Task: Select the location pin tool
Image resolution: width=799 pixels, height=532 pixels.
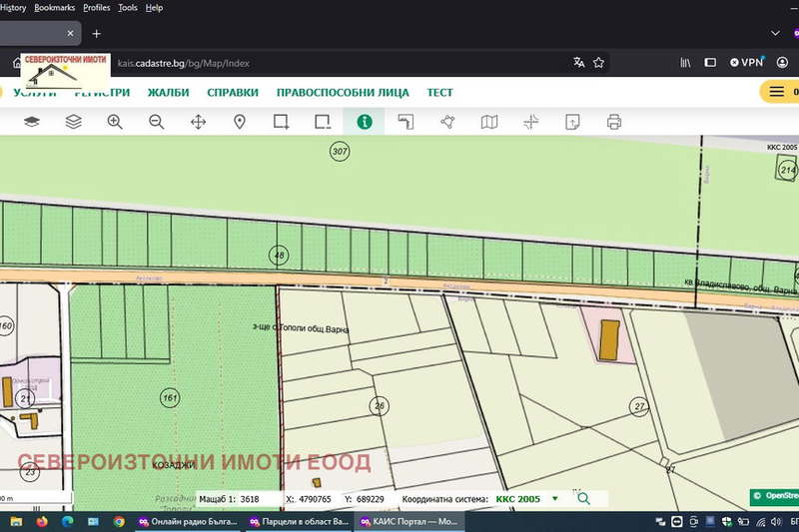Action: pos(240,122)
